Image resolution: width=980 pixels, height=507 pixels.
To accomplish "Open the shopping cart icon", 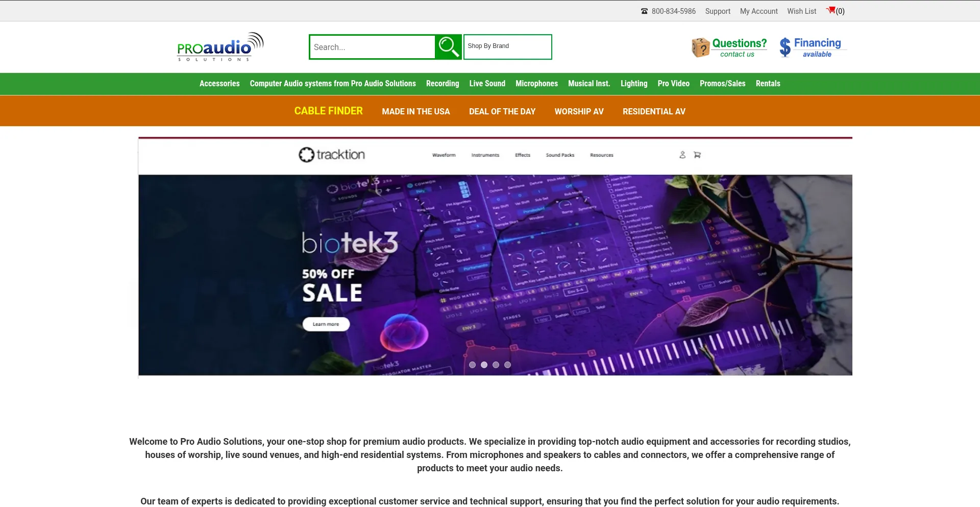I will point(831,11).
